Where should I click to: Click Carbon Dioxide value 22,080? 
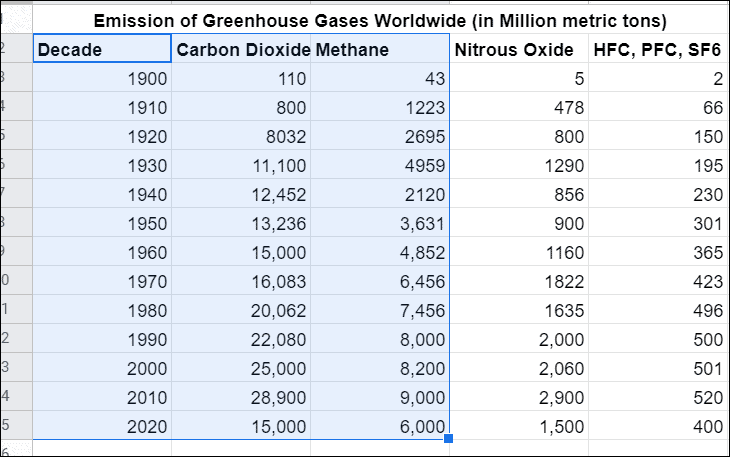[241, 338]
